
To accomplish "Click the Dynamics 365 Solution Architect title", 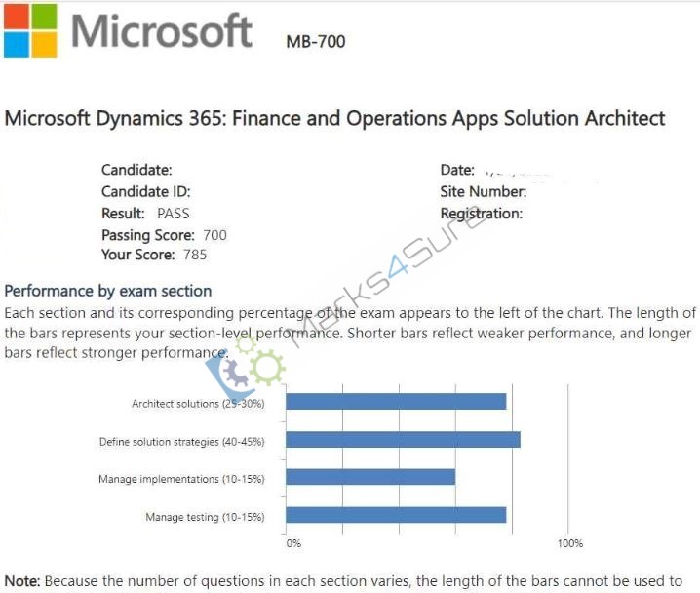I will (x=334, y=118).
